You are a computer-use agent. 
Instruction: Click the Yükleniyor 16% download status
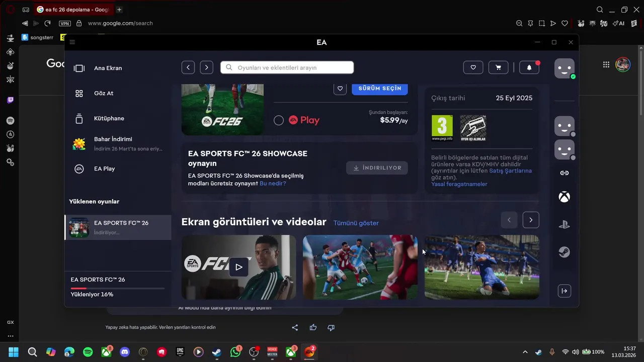(92, 295)
